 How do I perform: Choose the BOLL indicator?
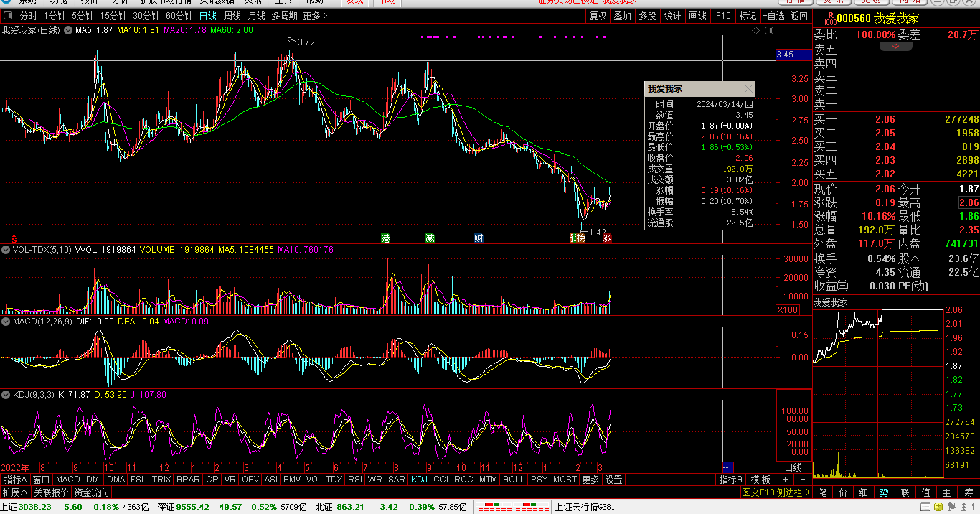(514, 480)
